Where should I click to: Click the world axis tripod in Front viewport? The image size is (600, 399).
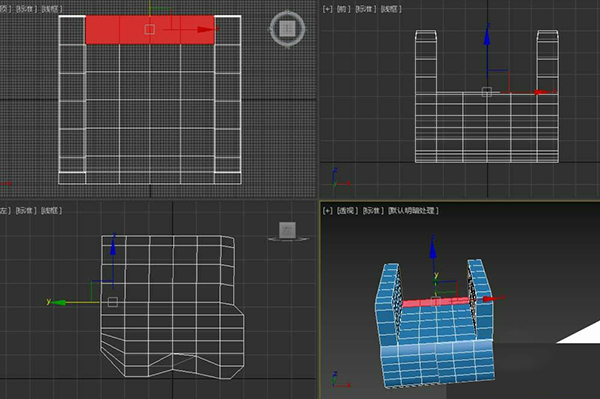click(x=339, y=179)
